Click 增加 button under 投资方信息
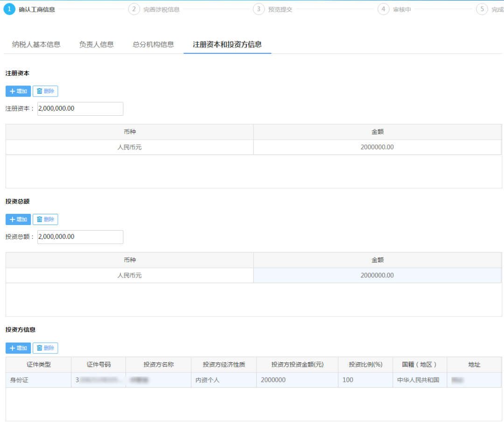504x429 pixels. coord(18,348)
